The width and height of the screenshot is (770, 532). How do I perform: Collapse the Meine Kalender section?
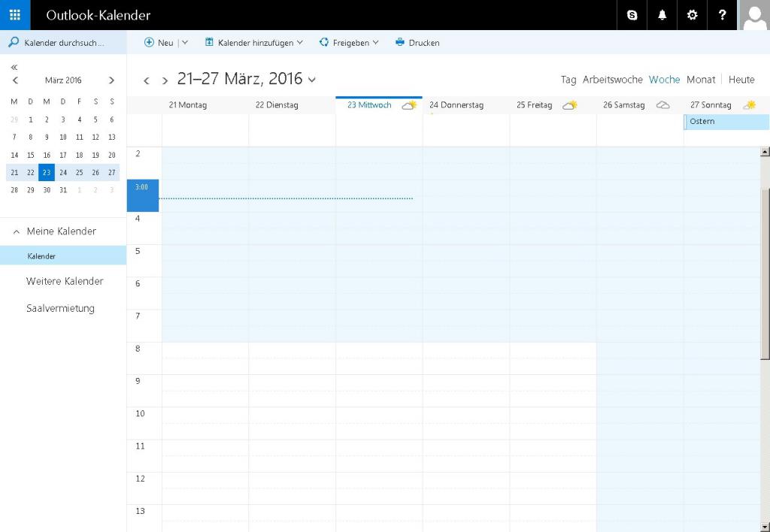pyautogui.click(x=17, y=231)
